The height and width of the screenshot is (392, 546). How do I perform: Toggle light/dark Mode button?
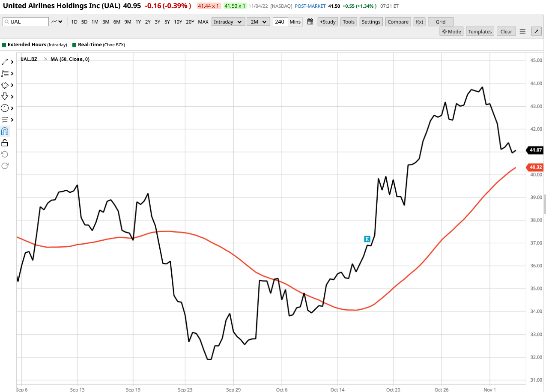(451, 31)
